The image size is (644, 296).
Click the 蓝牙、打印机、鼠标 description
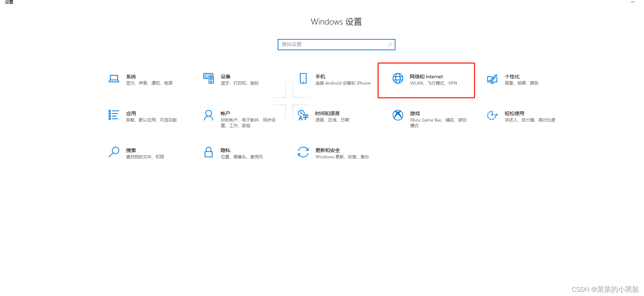[240, 83]
